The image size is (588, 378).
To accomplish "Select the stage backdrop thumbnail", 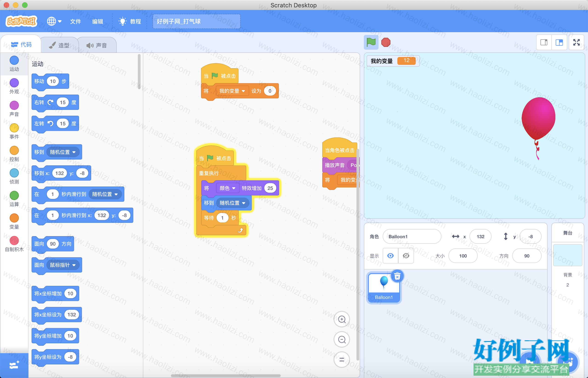I will (x=567, y=255).
